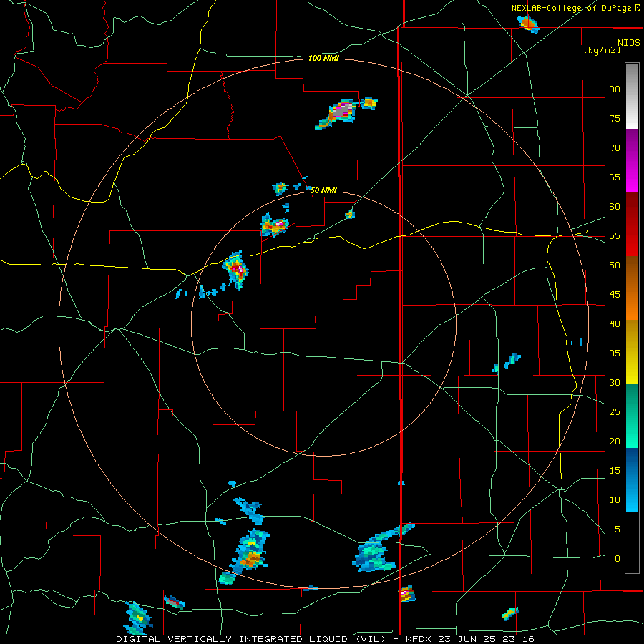Click the 25 value on the color scale
644x644 pixels.
(x=615, y=412)
